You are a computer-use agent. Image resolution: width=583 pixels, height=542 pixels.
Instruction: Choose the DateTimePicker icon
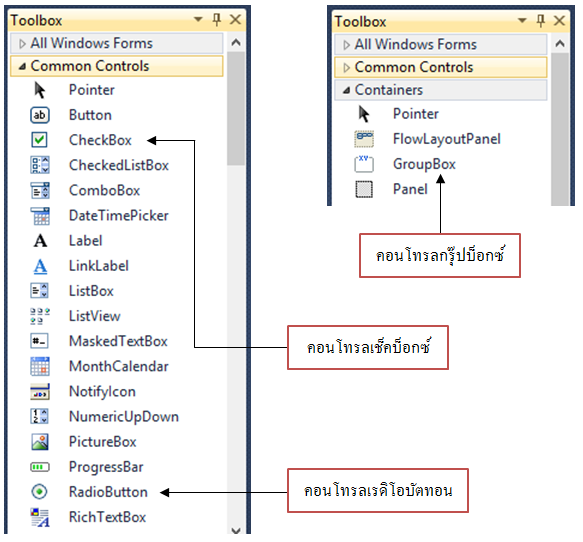click(x=39, y=216)
